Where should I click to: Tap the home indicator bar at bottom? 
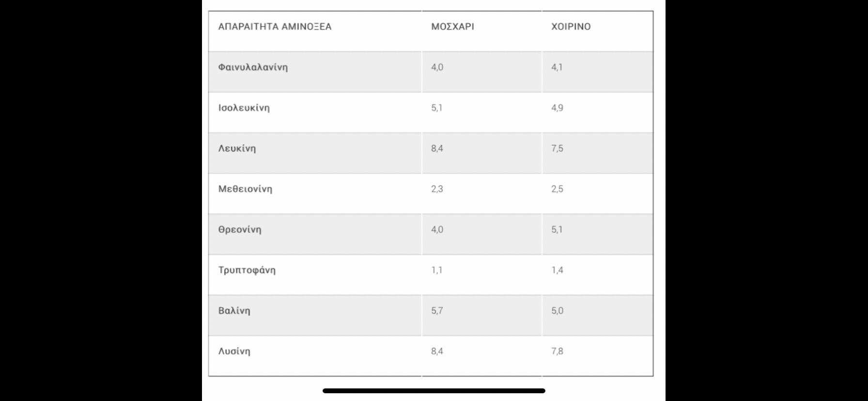point(434,390)
